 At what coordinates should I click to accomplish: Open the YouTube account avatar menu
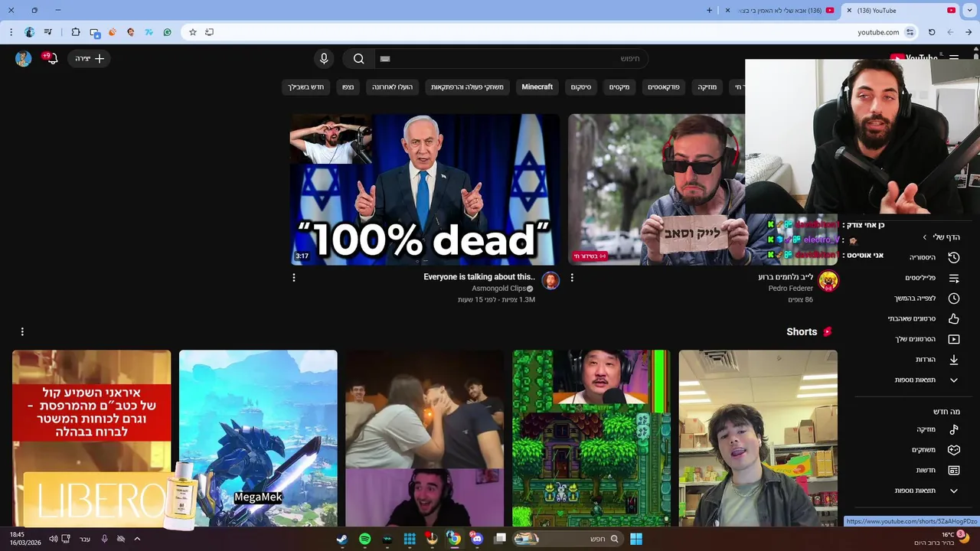point(24,59)
